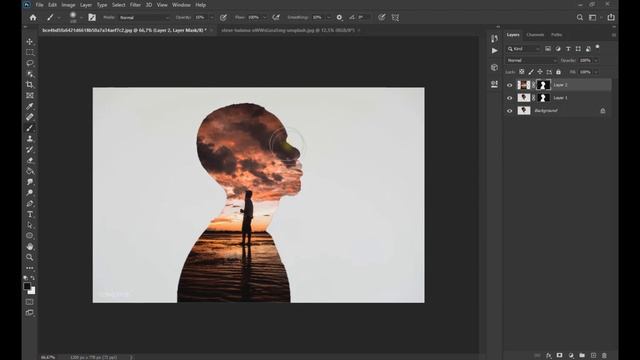Toggle lock position
Image resolution: width=640 pixels, height=360 pixels.
coord(540,72)
